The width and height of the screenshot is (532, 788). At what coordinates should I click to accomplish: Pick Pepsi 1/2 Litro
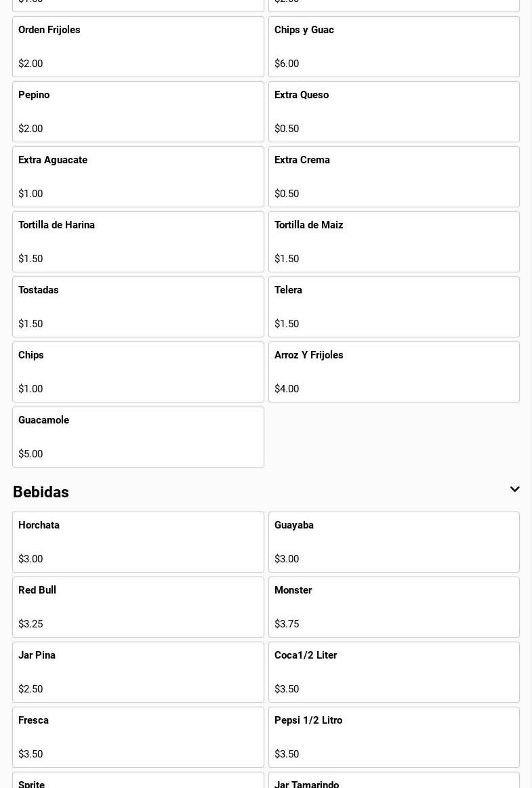tap(394, 737)
